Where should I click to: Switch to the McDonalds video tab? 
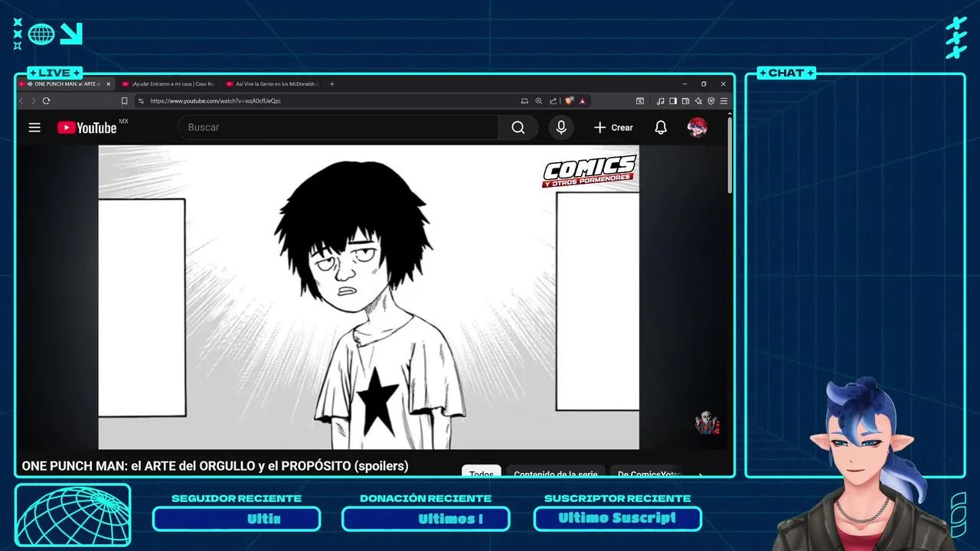pyautogui.click(x=273, y=84)
